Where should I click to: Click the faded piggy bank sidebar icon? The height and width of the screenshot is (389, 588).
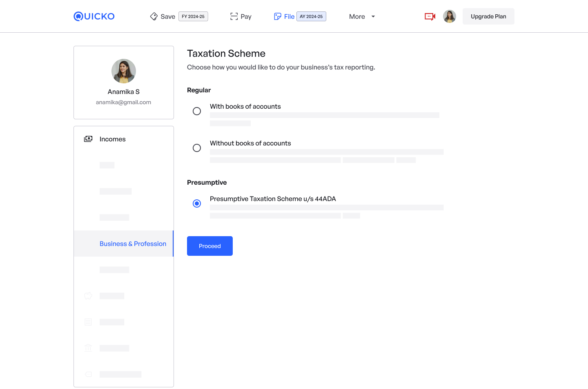click(88, 296)
